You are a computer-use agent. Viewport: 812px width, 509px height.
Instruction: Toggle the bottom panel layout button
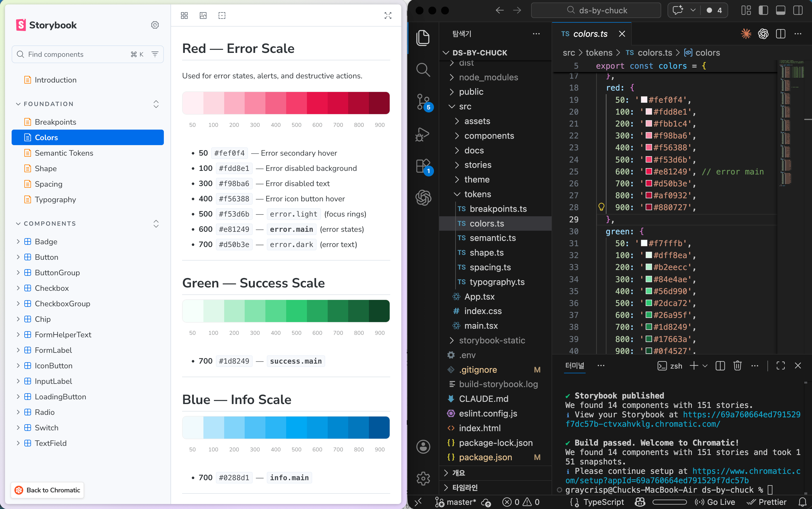780,11
